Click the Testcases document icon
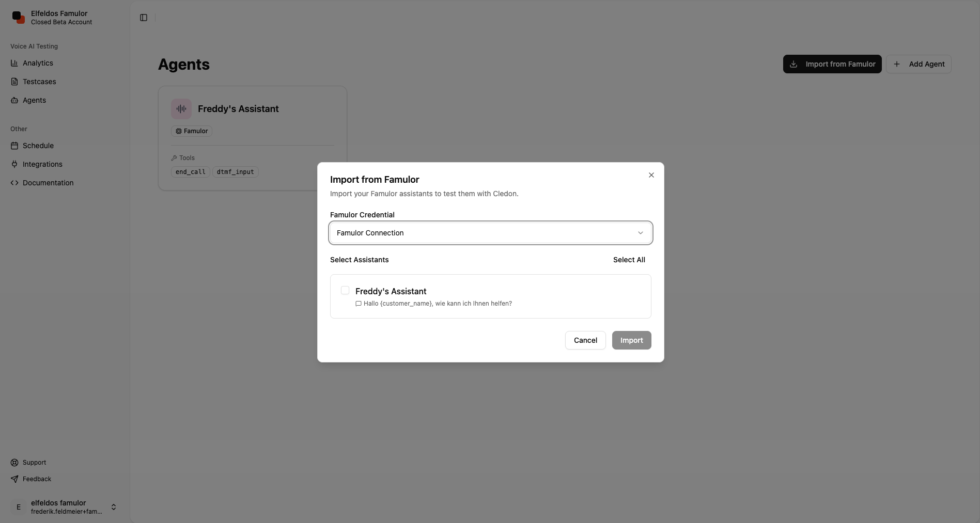 [14, 81]
